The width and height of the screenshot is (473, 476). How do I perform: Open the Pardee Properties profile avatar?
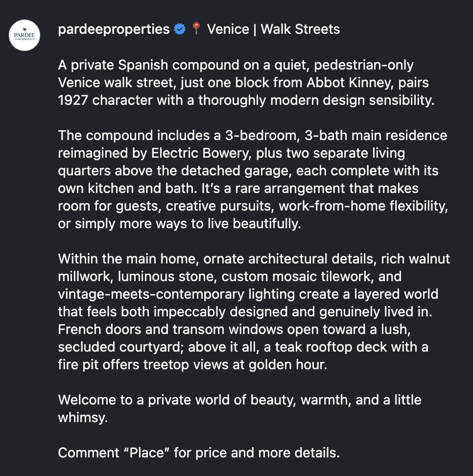24,35
